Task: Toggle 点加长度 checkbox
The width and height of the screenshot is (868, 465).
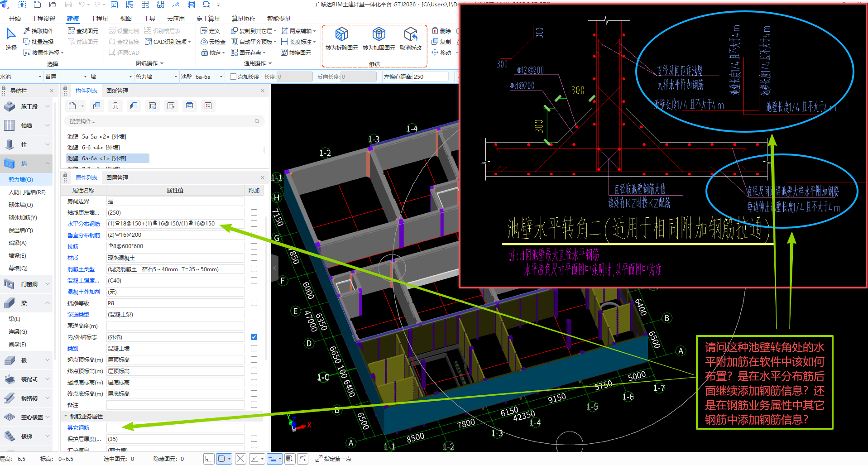Action: pyautogui.click(x=233, y=77)
